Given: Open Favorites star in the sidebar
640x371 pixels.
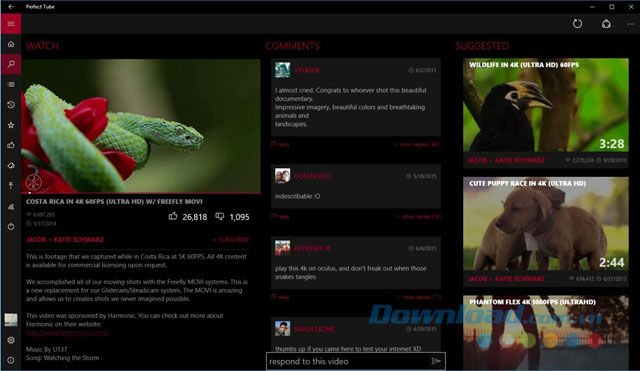Looking at the screenshot, I should (x=11, y=125).
